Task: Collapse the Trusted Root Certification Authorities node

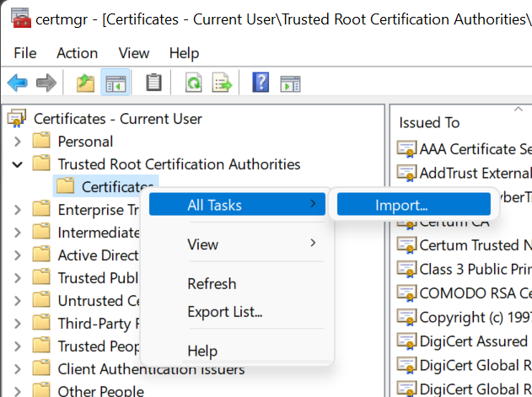Action: (18, 164)
